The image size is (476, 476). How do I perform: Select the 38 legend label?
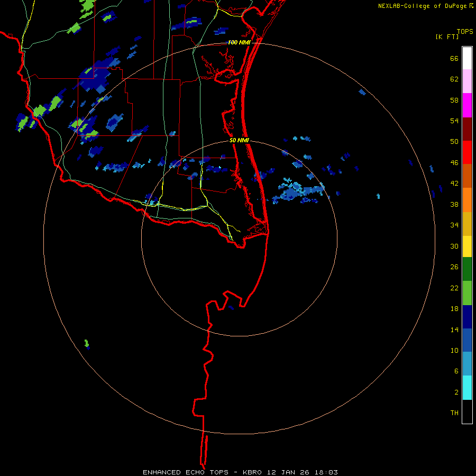click(x=454, y=204)
